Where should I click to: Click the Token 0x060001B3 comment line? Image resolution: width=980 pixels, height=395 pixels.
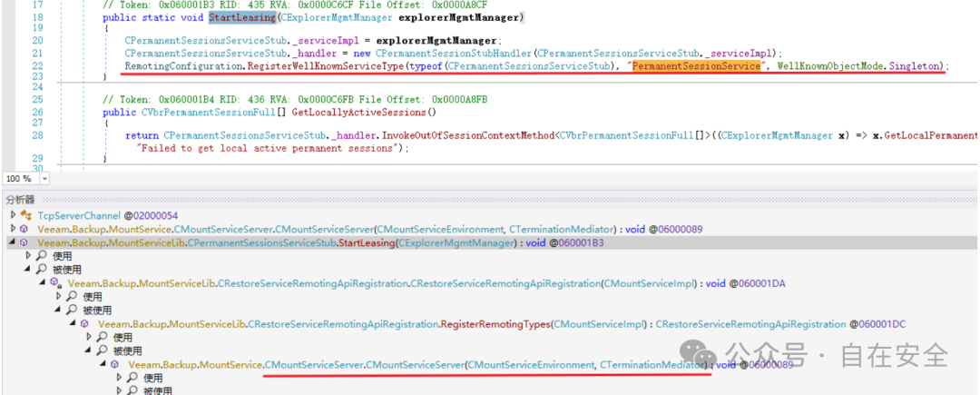295,5
